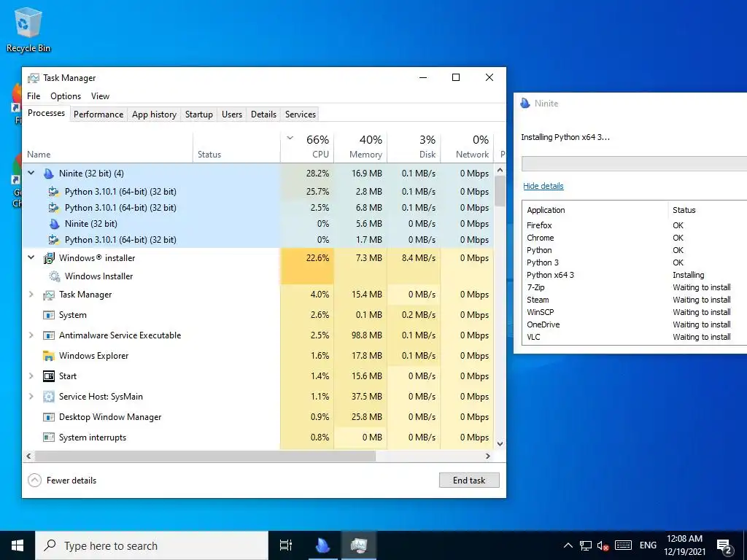Collapse the Windows® installer group
The height and width of the screenshot is (560, 747).
pos(31,257)
